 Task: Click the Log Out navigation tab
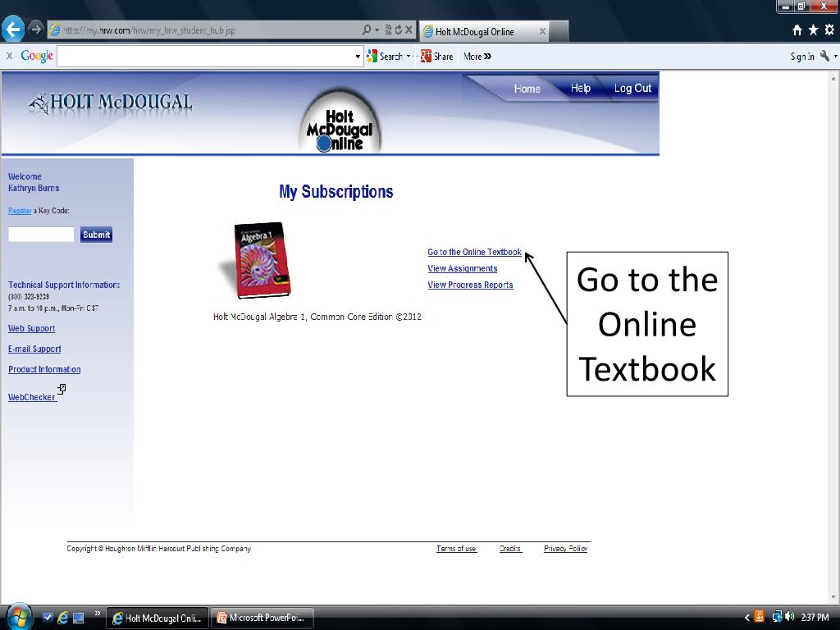pyautogui.click(x=632, y=89)
